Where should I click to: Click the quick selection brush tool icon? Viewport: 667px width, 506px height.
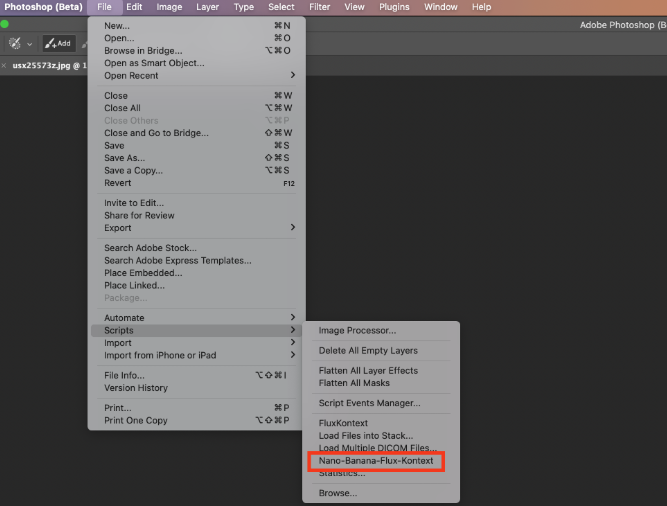pos(14,43)
